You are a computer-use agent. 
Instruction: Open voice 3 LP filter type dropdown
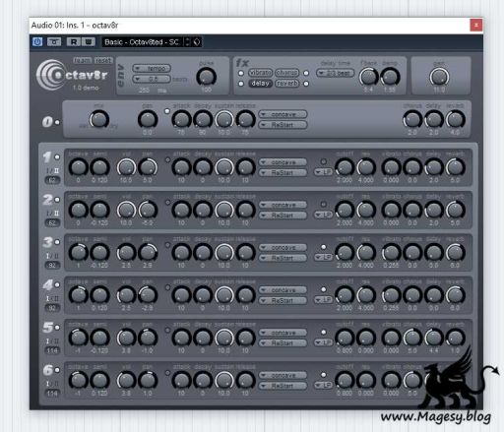click(323, 257)
